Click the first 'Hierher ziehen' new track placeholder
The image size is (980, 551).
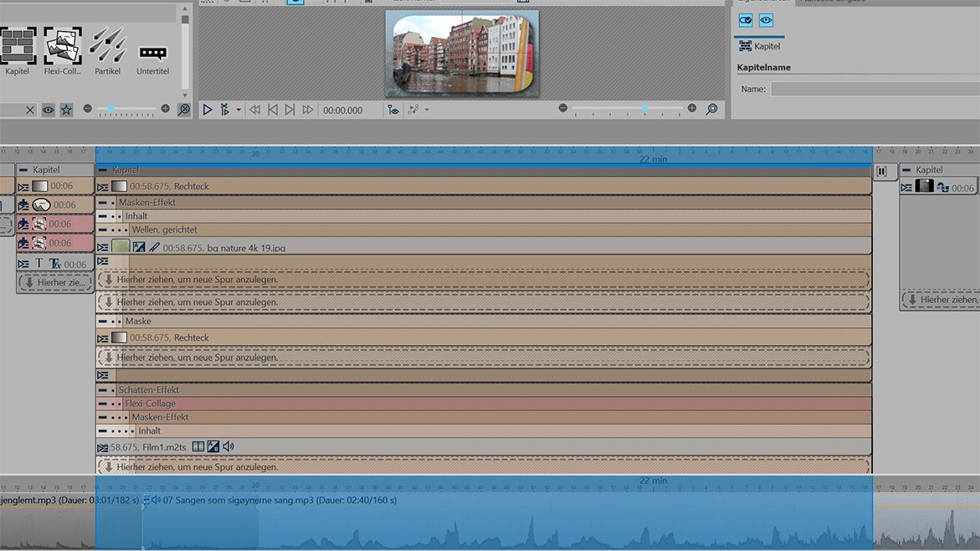pos(483,280)
